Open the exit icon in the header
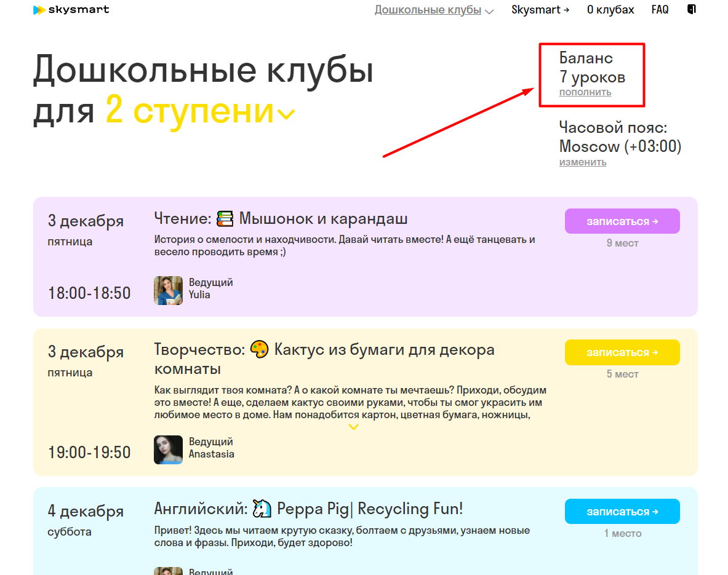This screenshot has height=575, width=728. coord(692,9)
